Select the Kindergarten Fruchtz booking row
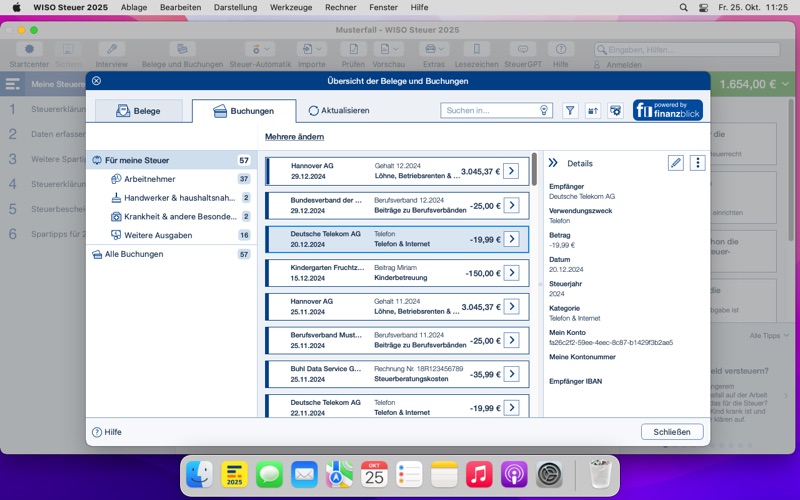The height and width of the screenshot is (500, 800). click(x=397, y=273)
